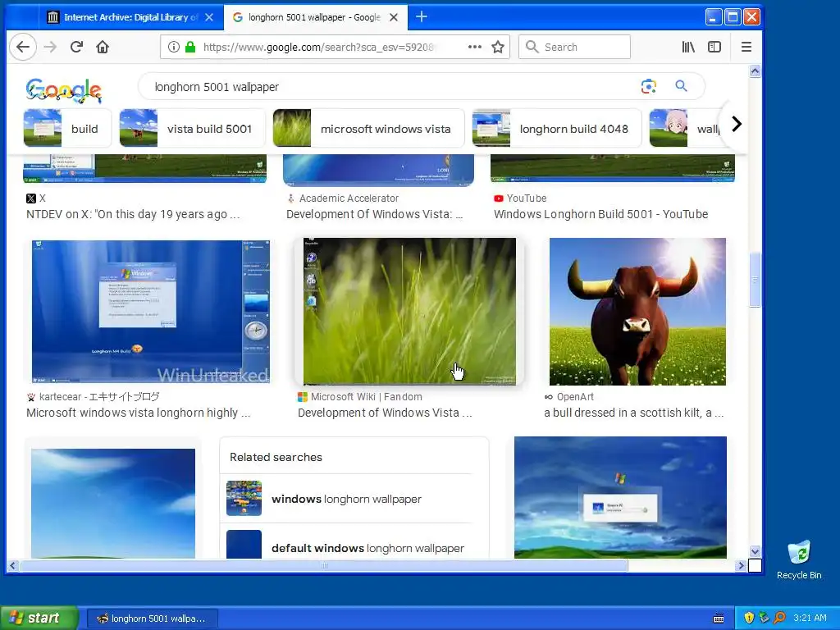Click the forward navigation arrow

click(x=50, y=47)
